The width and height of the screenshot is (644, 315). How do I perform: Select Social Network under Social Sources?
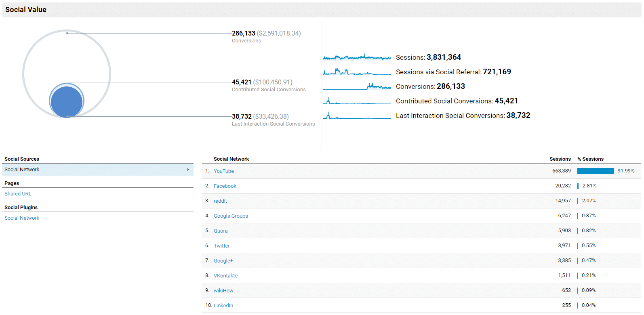pos(22,170)
